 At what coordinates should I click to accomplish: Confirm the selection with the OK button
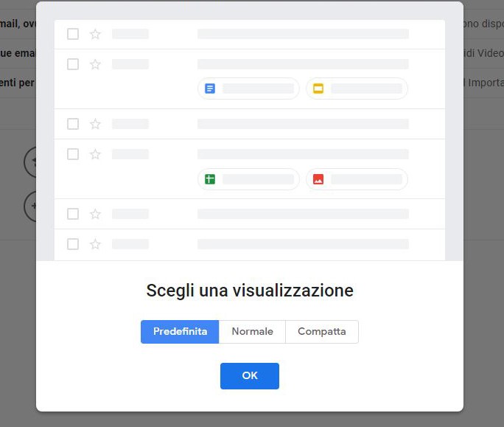tap(250, 376)
